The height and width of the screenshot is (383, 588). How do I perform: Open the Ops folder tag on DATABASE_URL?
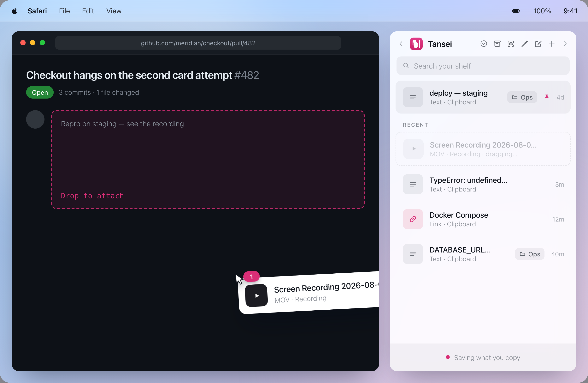coord(529,254)
